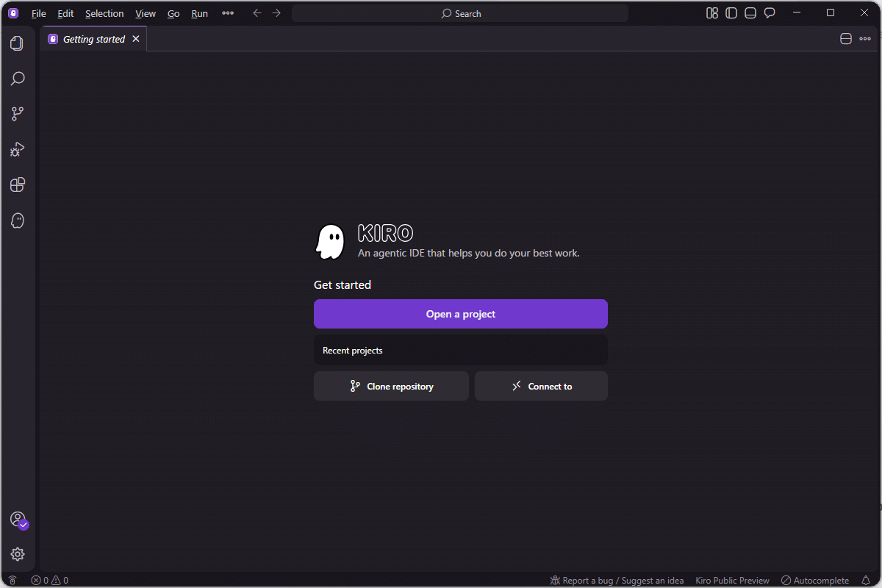Image resolution: width=882 pixels, height=588 pixels.
Task: Open the overflow menu in menu bar
Action: [228, 12]
